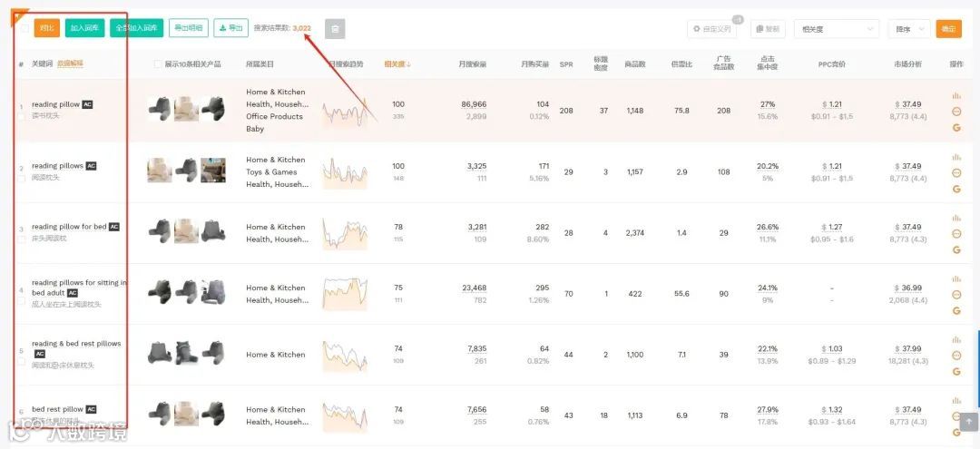This screenshot has height=449, width=980.
Task: Open the 降序 sort order dropdown
Action: pos(909,29)
